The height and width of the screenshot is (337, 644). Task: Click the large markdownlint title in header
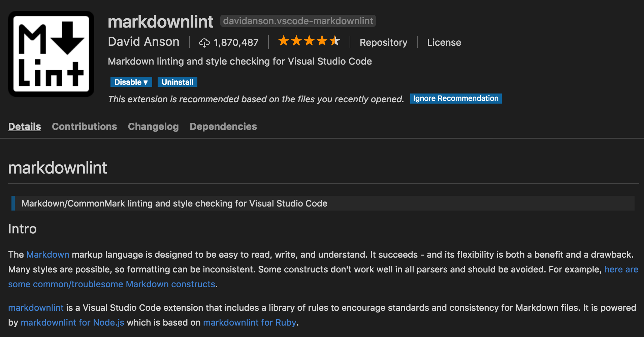click(x=160, y=22)
